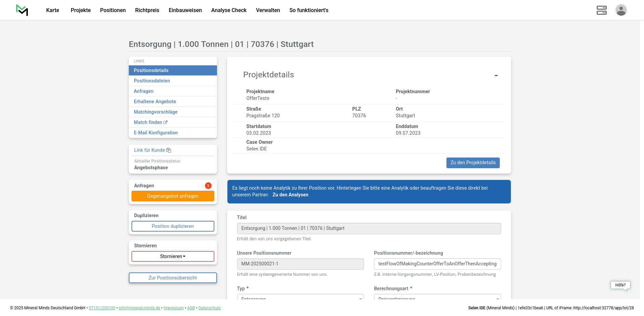Open the Projekte menu item

(x=80, y=10)
